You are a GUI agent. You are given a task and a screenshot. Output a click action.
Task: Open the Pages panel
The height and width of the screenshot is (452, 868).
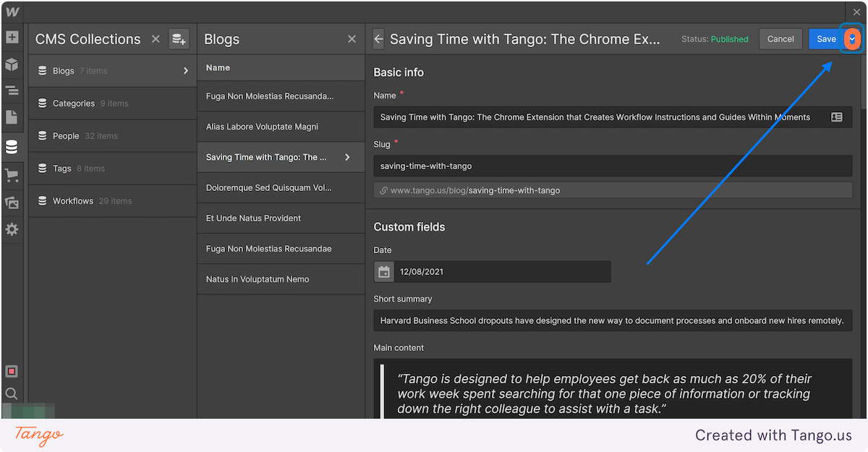[x=12, y=117]
